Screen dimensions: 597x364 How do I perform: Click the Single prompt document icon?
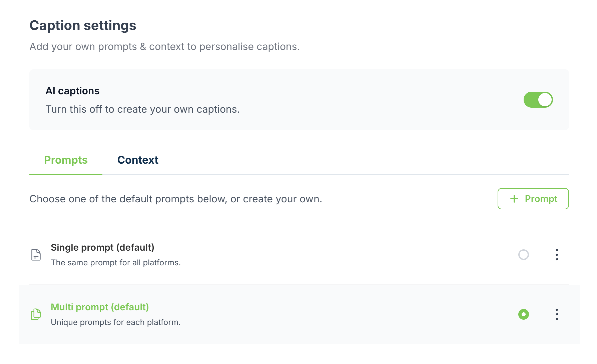click(36, 255)
